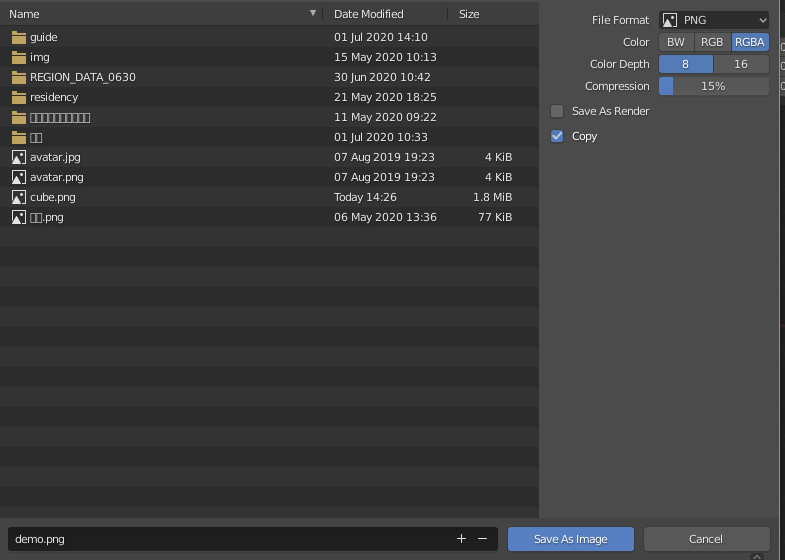The image size is (785, 560).
Task: Select folder icon dated 11 May 2020
Action: 19,118
